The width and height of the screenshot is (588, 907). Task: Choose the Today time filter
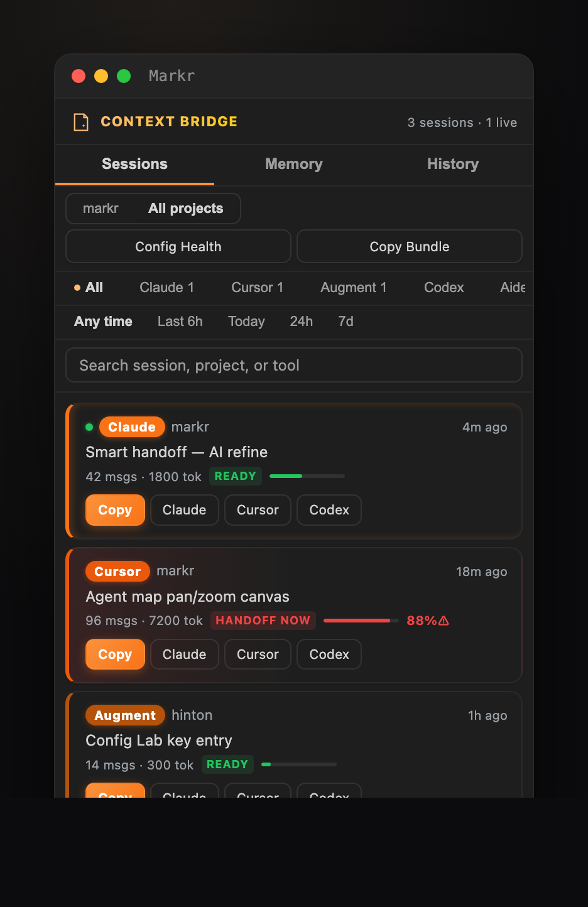[246, 322]
